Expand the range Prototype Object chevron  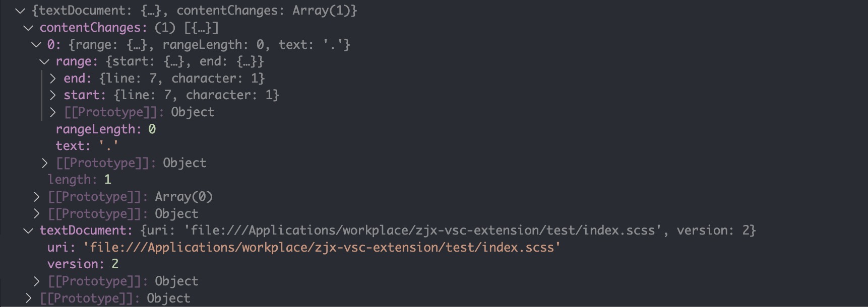[52, 112]
